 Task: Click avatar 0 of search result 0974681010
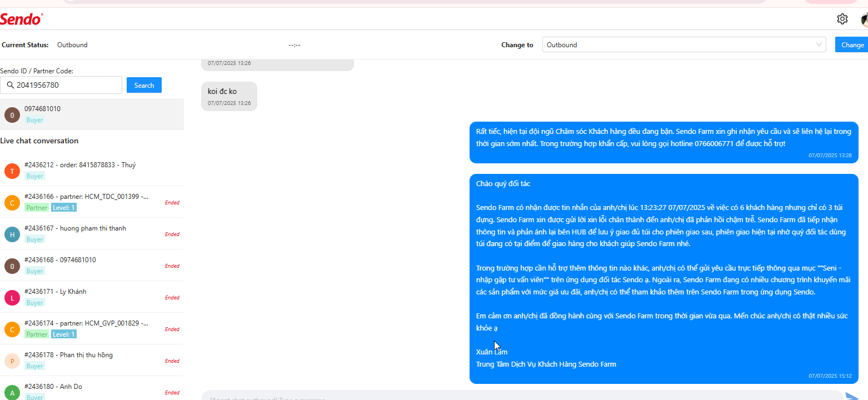tap(12, 114)
